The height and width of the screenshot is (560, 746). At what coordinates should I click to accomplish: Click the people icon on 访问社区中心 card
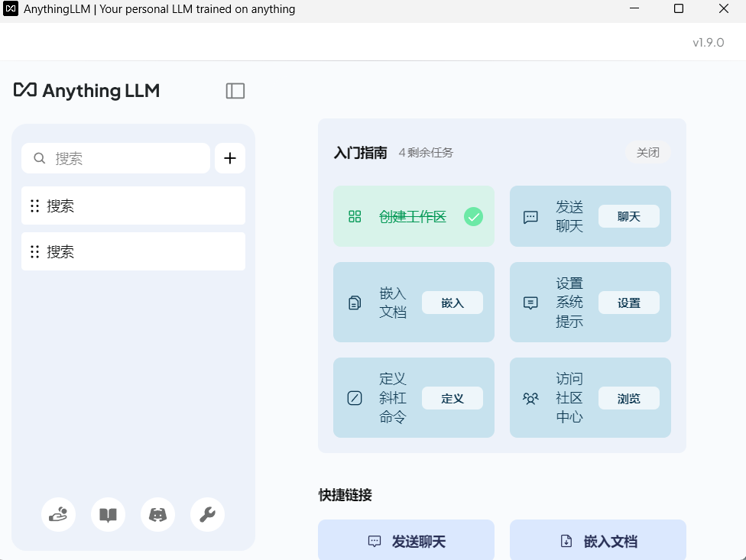point(530,398)
